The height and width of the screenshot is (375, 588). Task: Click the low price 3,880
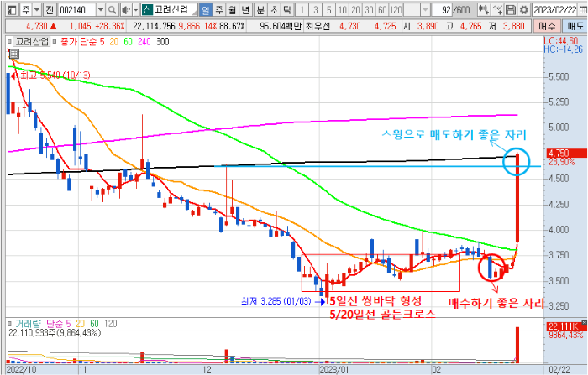[514, 26]
